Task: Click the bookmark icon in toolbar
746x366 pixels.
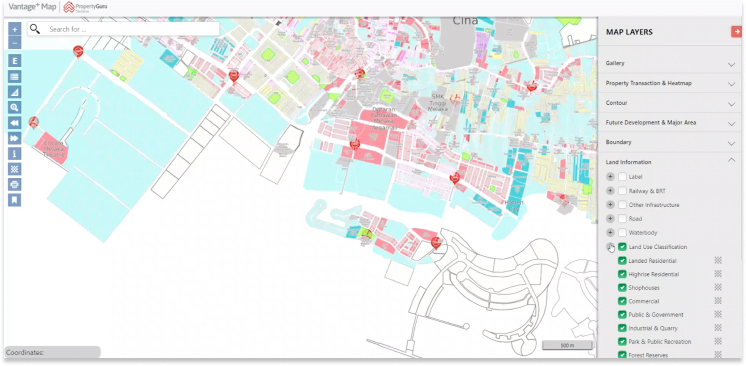Action: (x=15, y=200)
